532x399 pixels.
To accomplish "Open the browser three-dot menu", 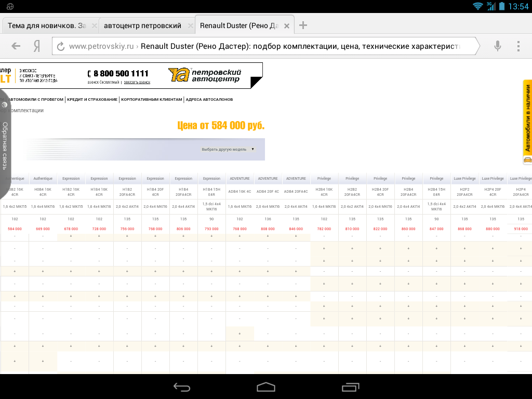I will click(518, 46).
